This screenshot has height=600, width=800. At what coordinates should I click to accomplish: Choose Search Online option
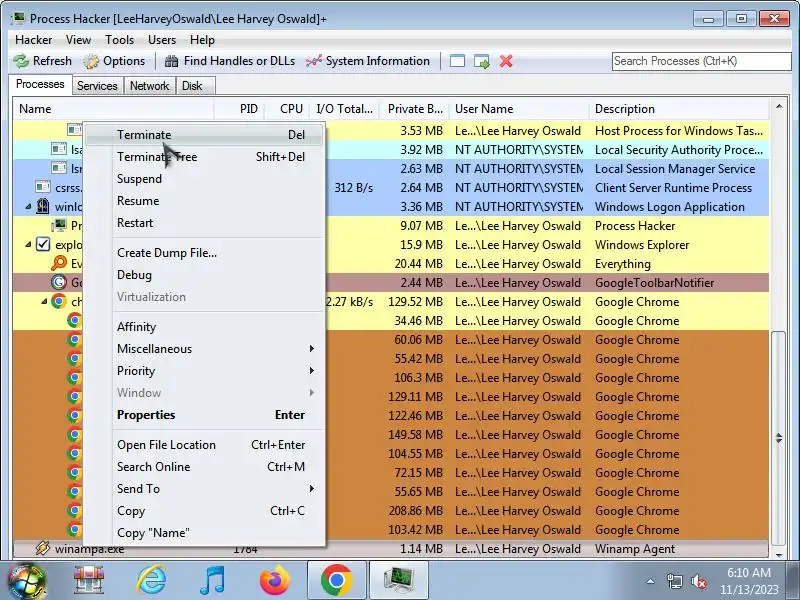(x=204, y=466)
